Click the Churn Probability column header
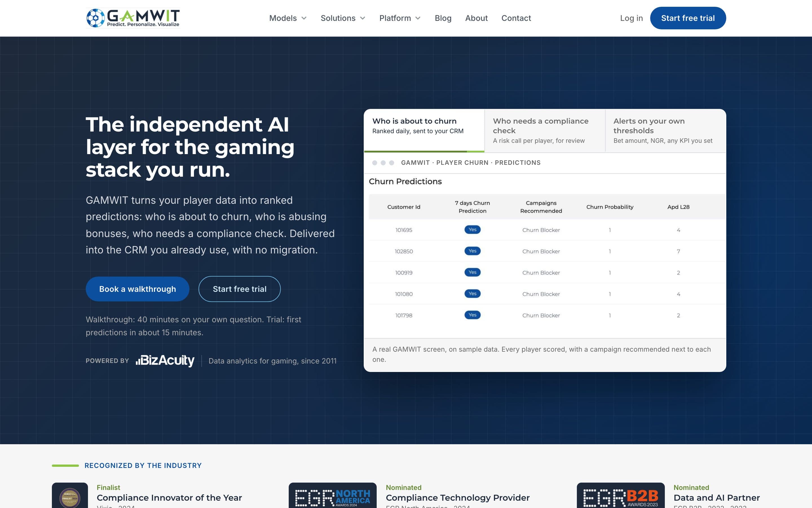This screenshot has width=812, height=508. pos(610,207)
